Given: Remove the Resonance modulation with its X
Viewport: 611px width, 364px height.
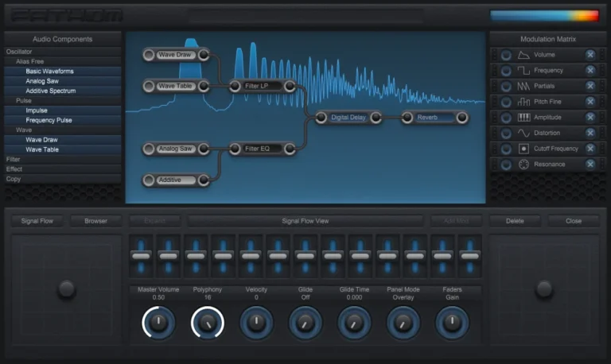Looking at the screenshot, I should tap(590, 165).
